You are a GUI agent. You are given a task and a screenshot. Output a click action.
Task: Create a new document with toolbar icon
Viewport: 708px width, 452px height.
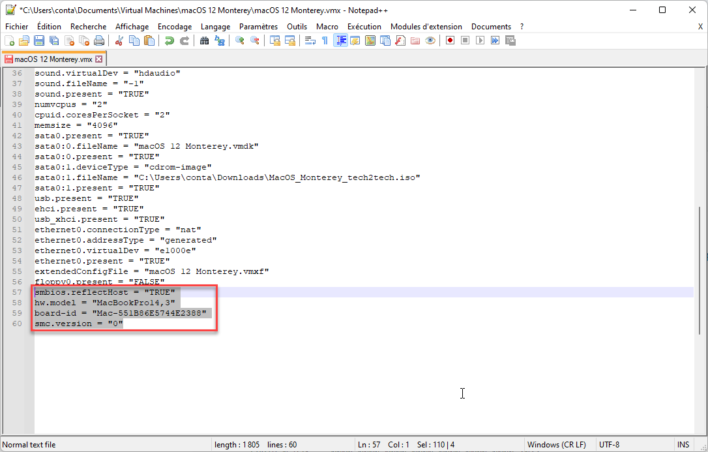(x=9, y=41)
